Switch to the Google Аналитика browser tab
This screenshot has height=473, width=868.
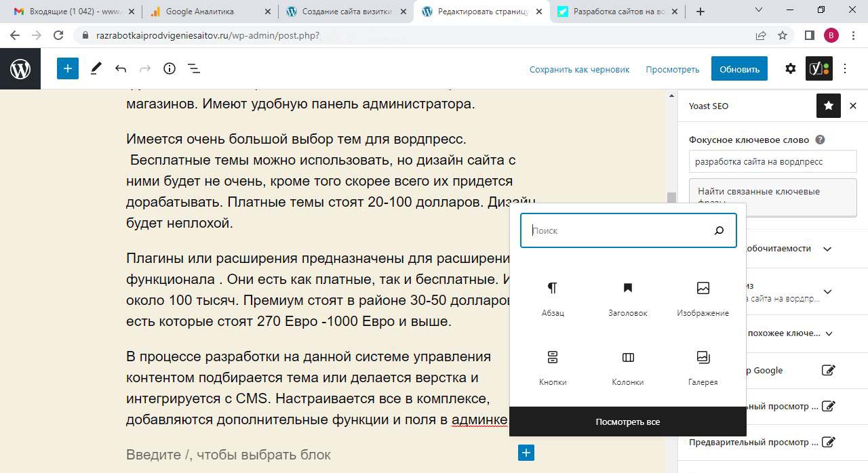click(x=199, y=12)
